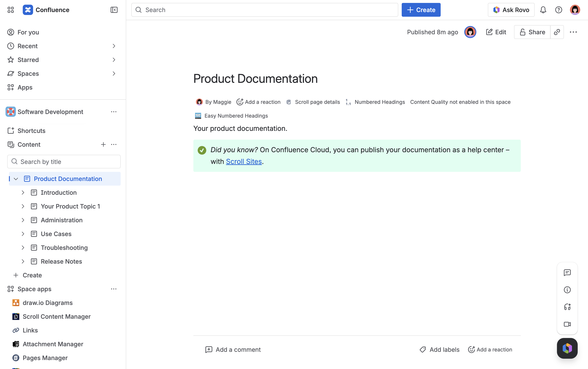
Task: Expand the Introduction page tree item
Action: [23, 193]
